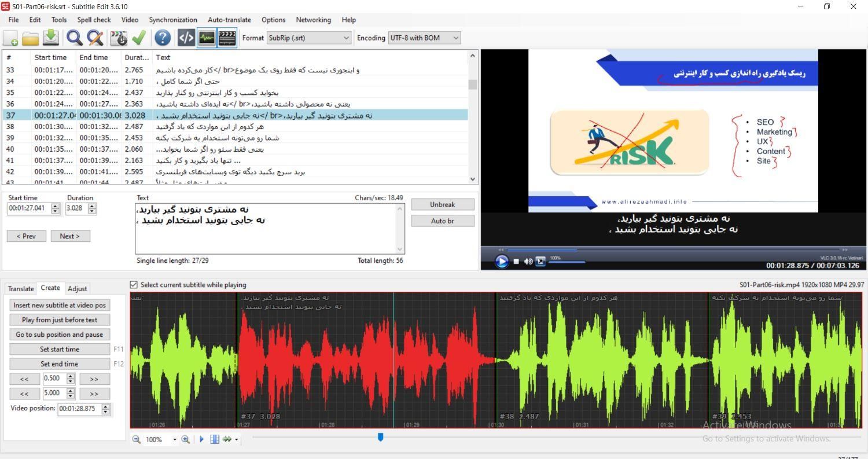Image resolution: width=868 pixels, height=459 pixels.
Task: Open the Format SubRip dropdown
Action: coord(309,38)
